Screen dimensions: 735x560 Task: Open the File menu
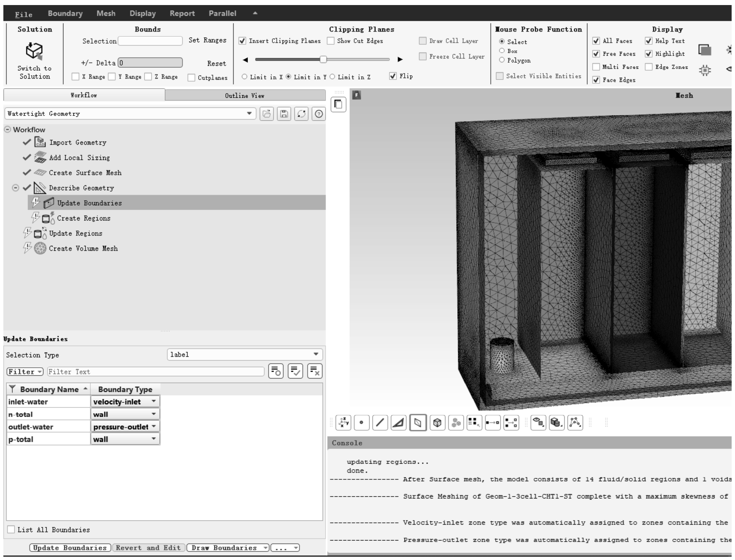tap(24, 14)
